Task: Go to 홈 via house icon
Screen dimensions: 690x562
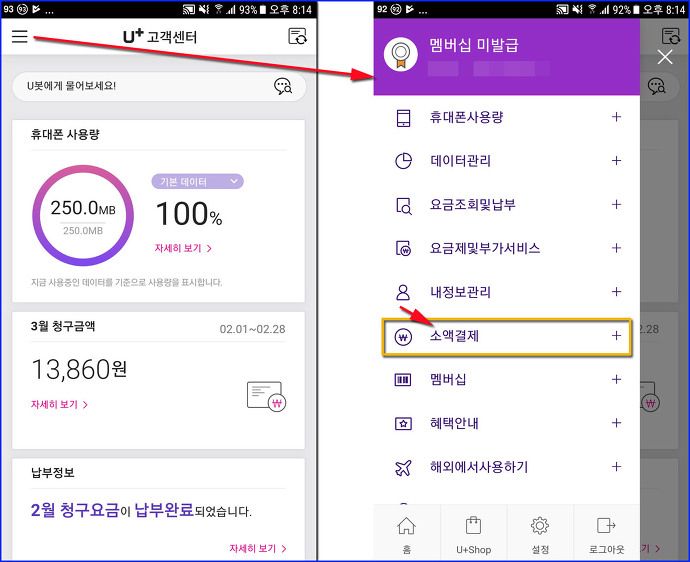Action: coord(406,534)
